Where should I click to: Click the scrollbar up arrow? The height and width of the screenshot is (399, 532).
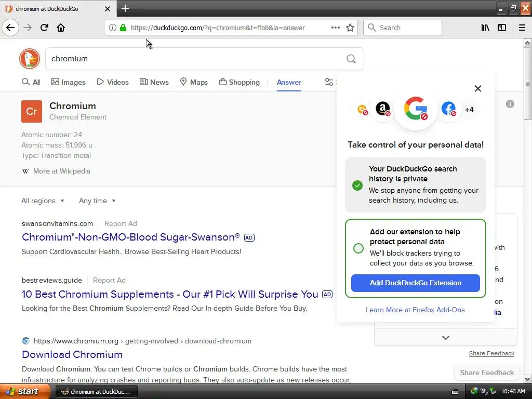[527, 43]
